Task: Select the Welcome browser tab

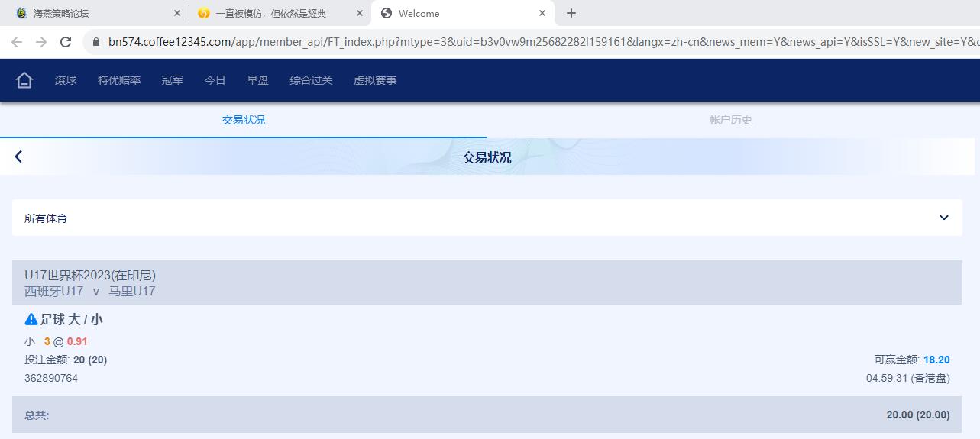Action: tap(462, 13)
